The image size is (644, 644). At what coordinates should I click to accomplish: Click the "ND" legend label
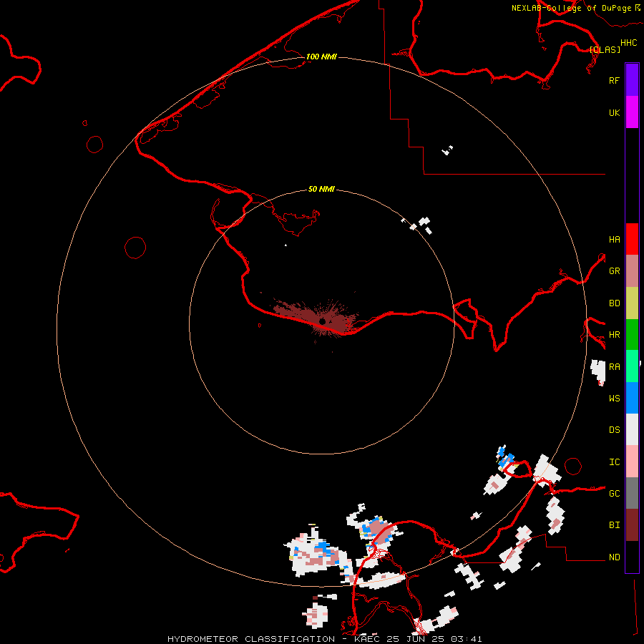pos(614,557)
